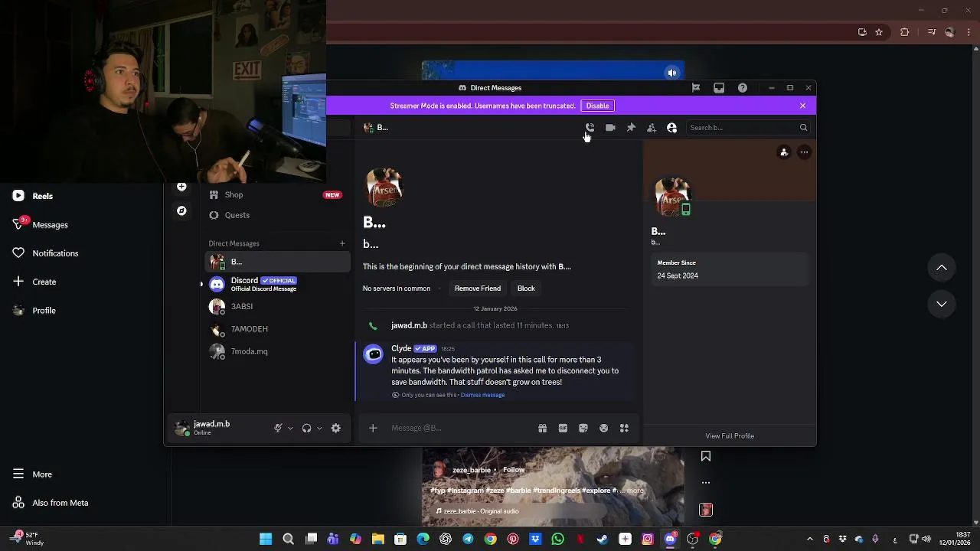Open the attachment plus button

(x=373, y=428)
